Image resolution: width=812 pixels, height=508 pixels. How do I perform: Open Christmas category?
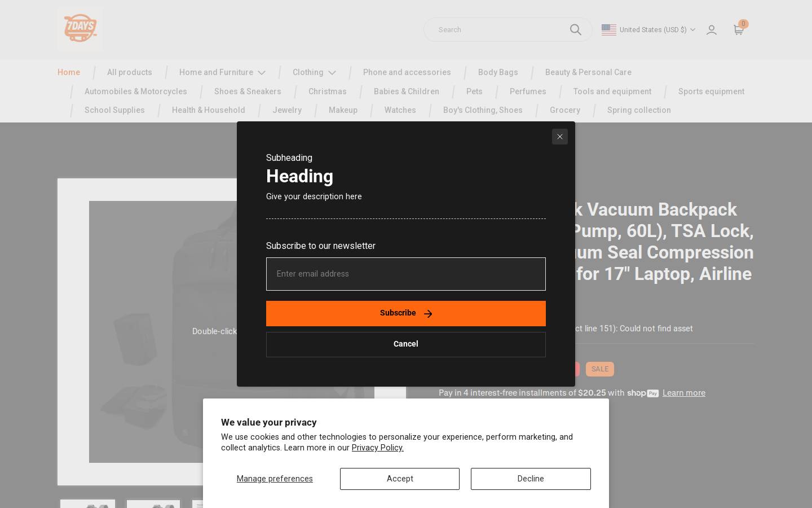(328, 91)
